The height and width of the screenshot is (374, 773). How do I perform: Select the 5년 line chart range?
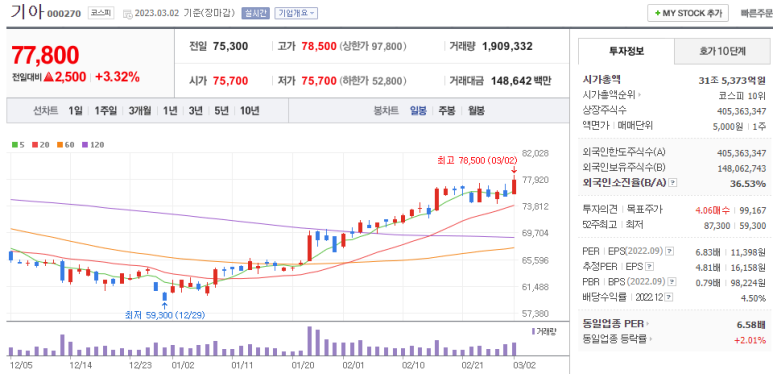tap(221, 111)
